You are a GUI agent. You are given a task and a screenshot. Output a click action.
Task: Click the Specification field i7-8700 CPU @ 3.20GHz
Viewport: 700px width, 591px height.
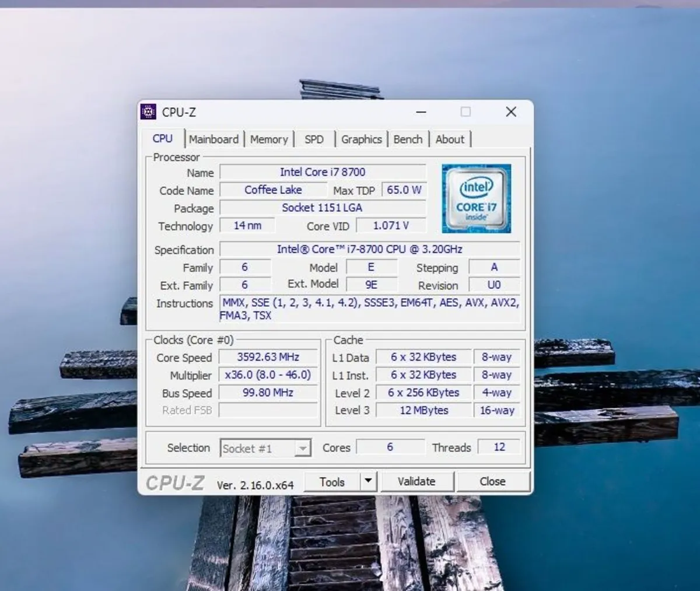(369, 249)
